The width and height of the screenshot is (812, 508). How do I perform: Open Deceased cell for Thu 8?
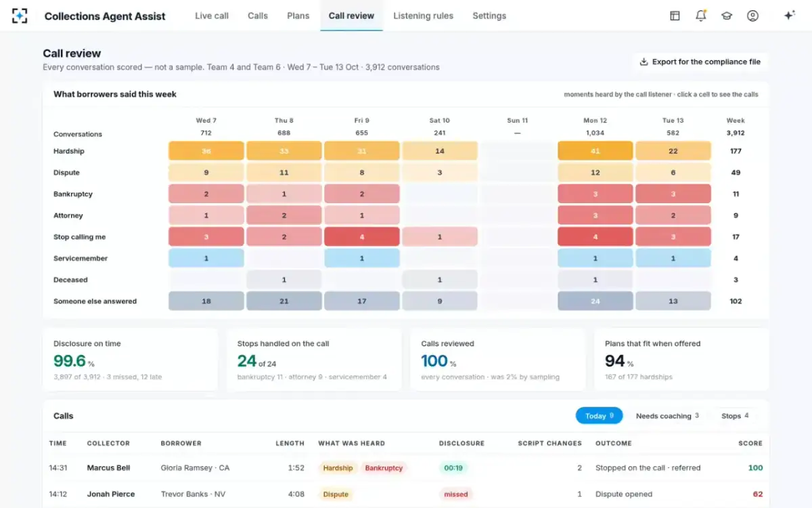coord(284,280)
